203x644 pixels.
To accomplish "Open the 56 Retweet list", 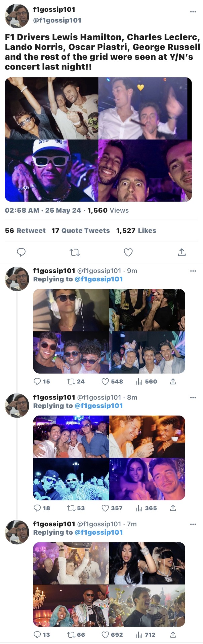I will pos(25,230).
